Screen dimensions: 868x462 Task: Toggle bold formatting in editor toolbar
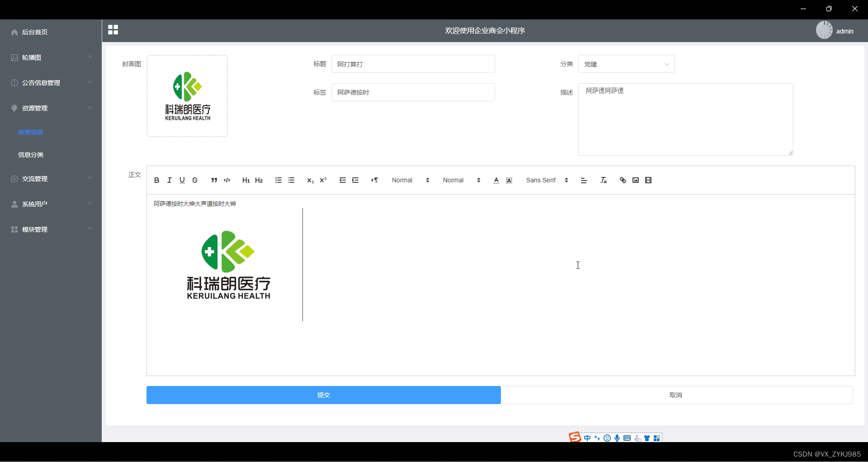pyautogui.click(x=156, y=180)
